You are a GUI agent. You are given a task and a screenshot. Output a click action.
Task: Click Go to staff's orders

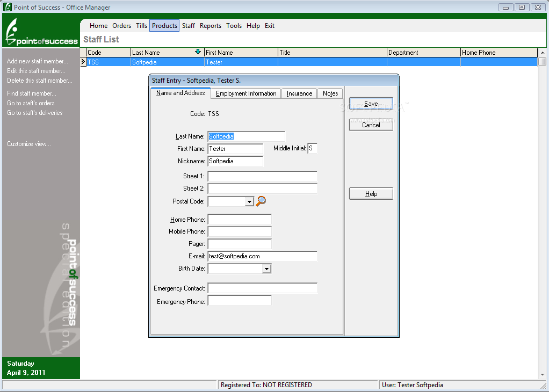point(31,103)
